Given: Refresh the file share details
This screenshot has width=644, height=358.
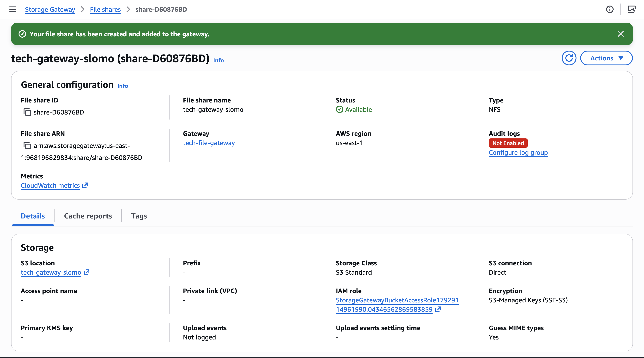Looking at the screenshot, I should point(569,58).
